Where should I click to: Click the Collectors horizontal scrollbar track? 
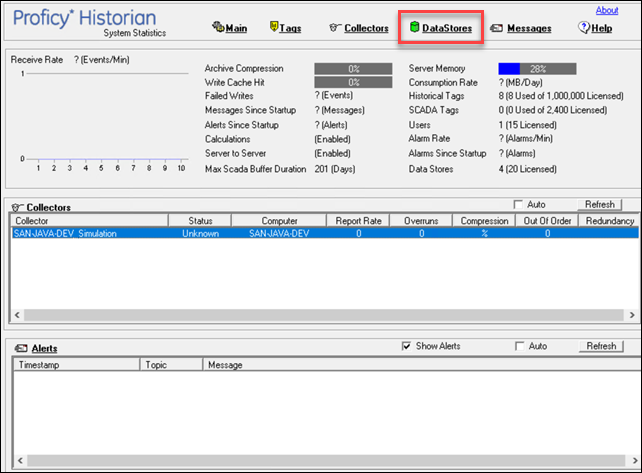pyautogui.click(x=324, y=315)
